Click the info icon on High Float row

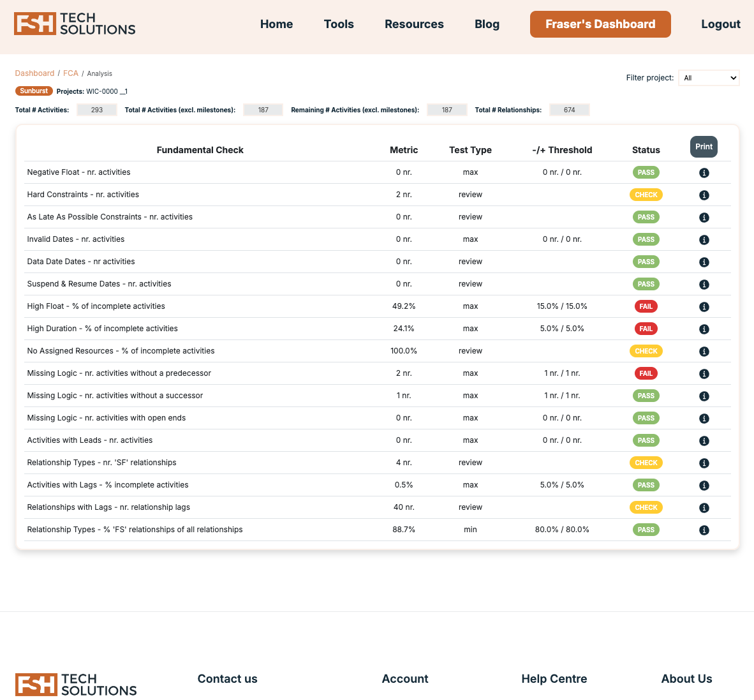point(704,306)
